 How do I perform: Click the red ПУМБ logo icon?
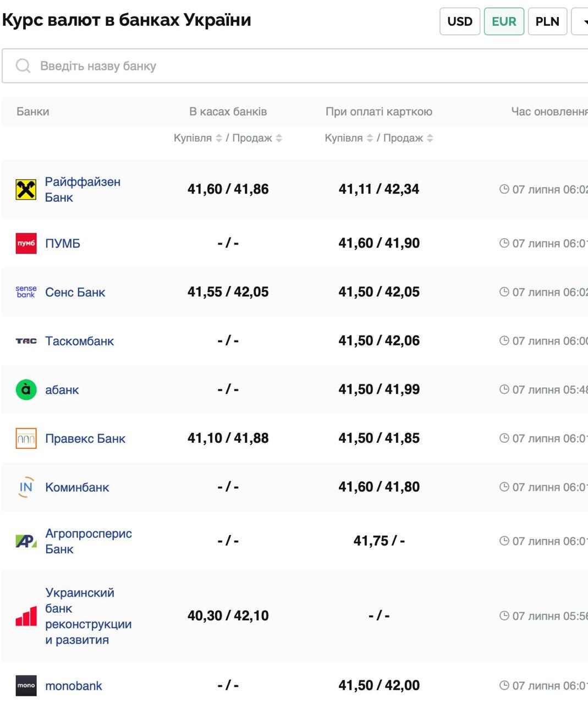tap(26, 244)
